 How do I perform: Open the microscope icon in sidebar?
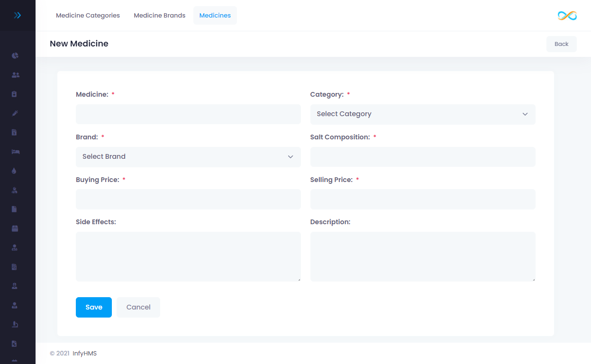click(x=15, y=324)
